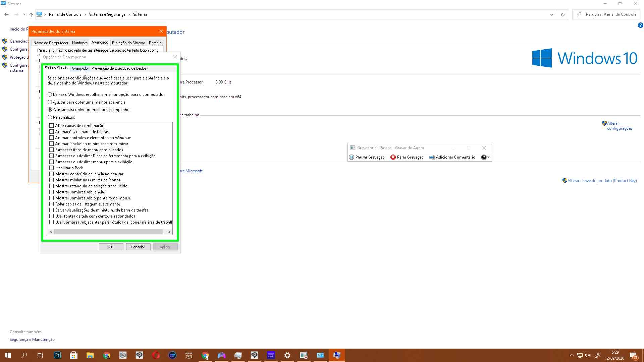
Task: Switch to Prevenção de Execução de Dados tab
Action: click(x=119, y=68)
